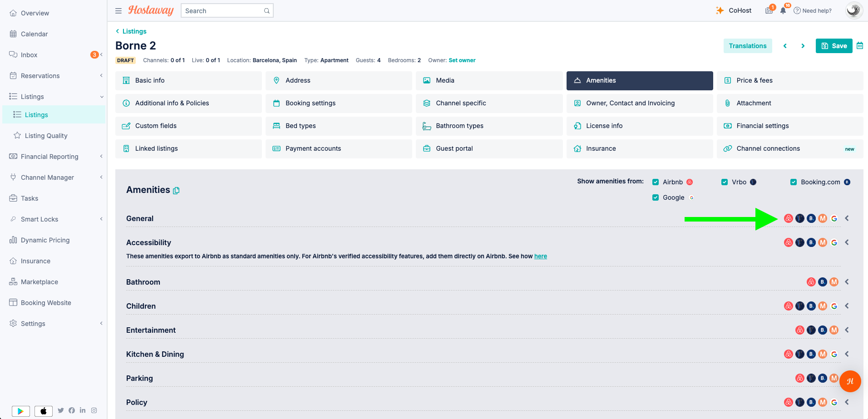Open the Bed types tab

tap(339, 126)
